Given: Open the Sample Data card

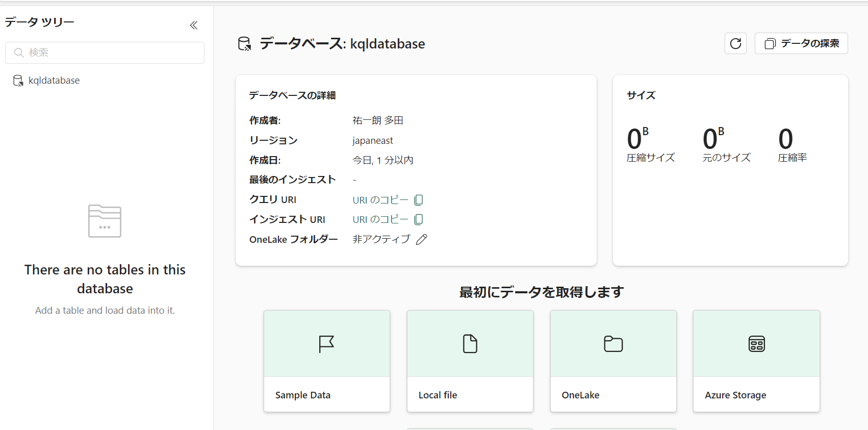Looking at the screenshot, I should (327, 361).
